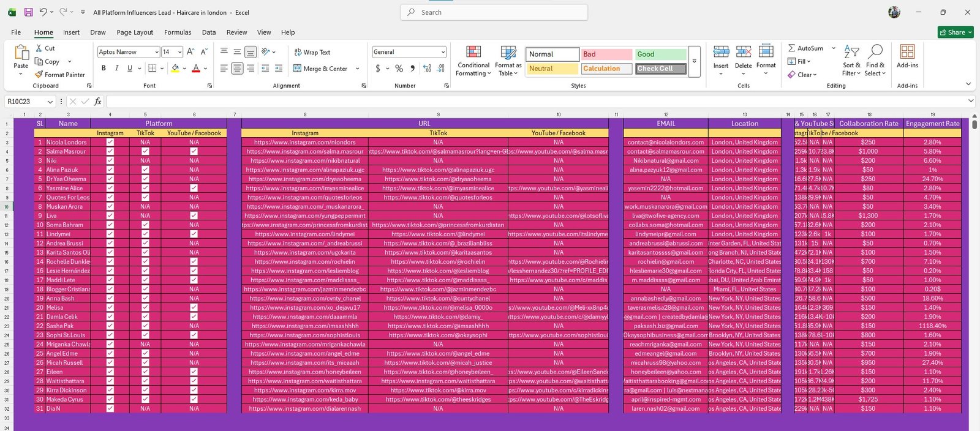Open the font name dropdown

tap(157, 52)
